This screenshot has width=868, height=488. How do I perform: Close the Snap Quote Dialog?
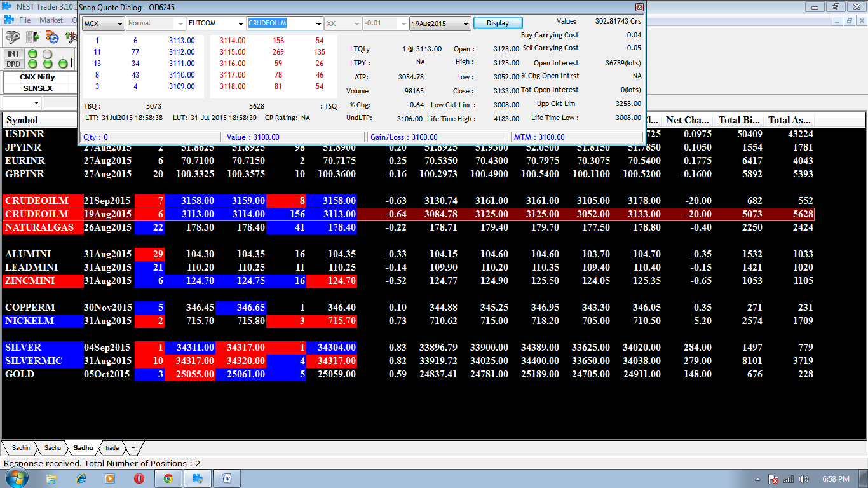click(x=639, y=8)
